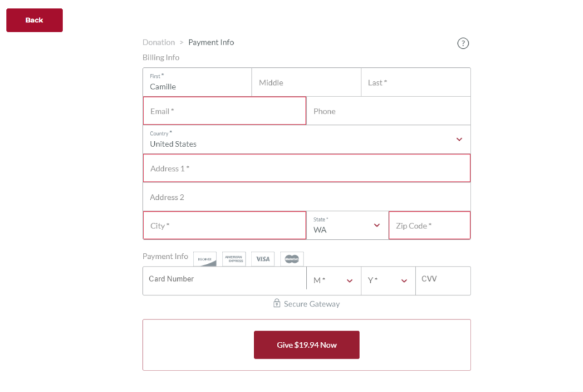Open the State dropdown showing WA
The width and height of the screenshot is (583, 392).
click(x=347, y=225)
